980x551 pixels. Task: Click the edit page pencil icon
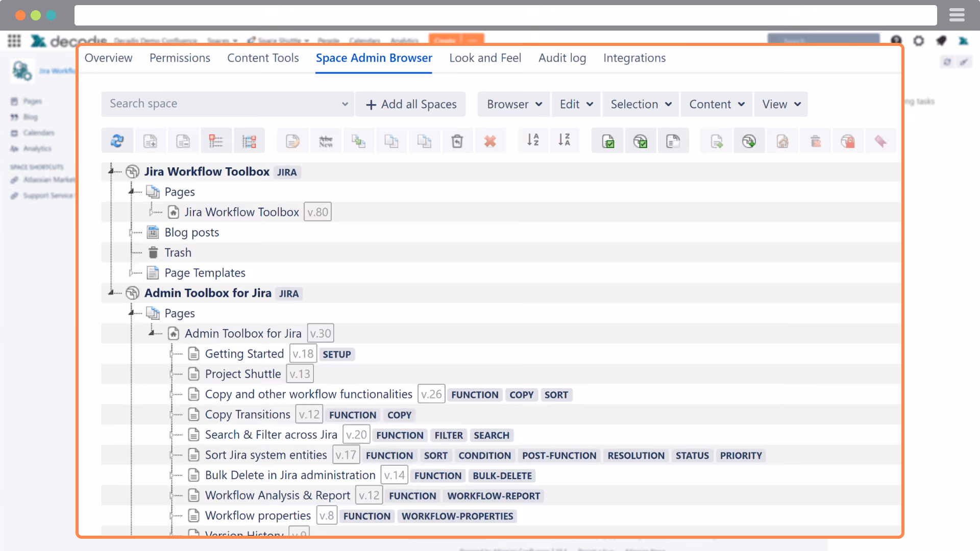pos(292,141)
